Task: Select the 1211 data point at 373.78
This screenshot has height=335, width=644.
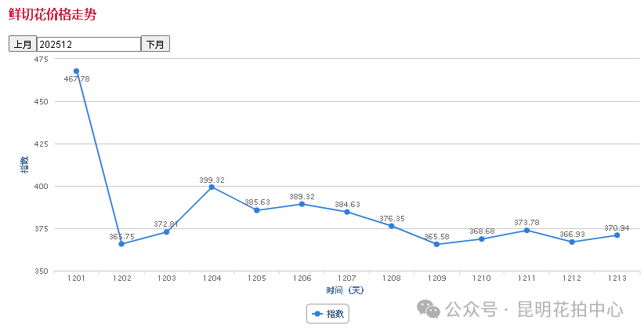Action: pyautogui.click(x=526, y=230)
